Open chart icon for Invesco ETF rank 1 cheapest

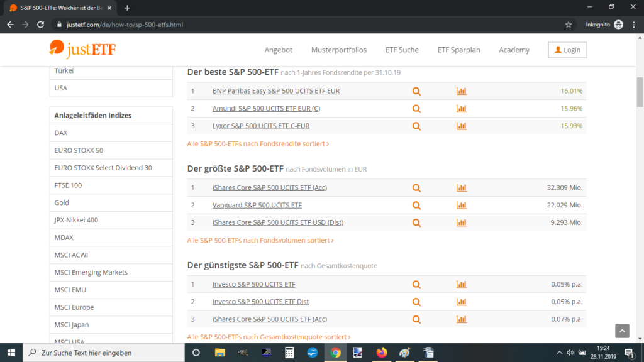(x=462, y=284)
